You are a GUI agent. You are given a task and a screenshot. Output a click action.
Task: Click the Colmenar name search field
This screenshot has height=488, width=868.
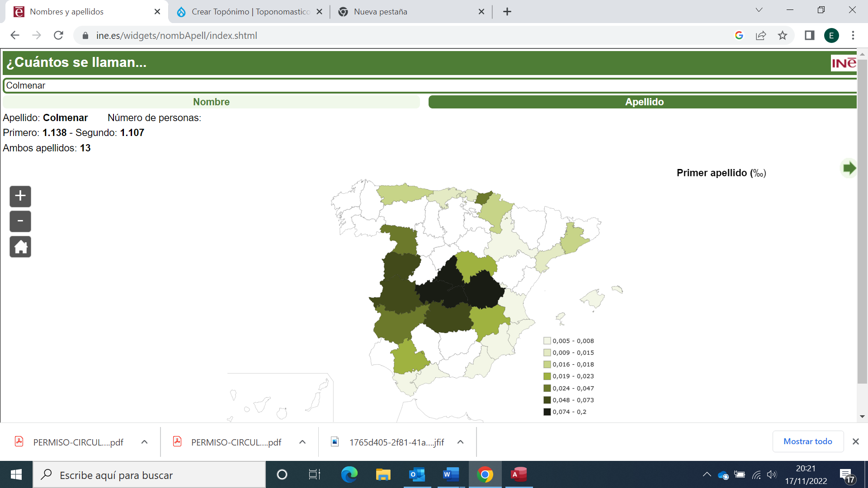(x=429, y=85)
